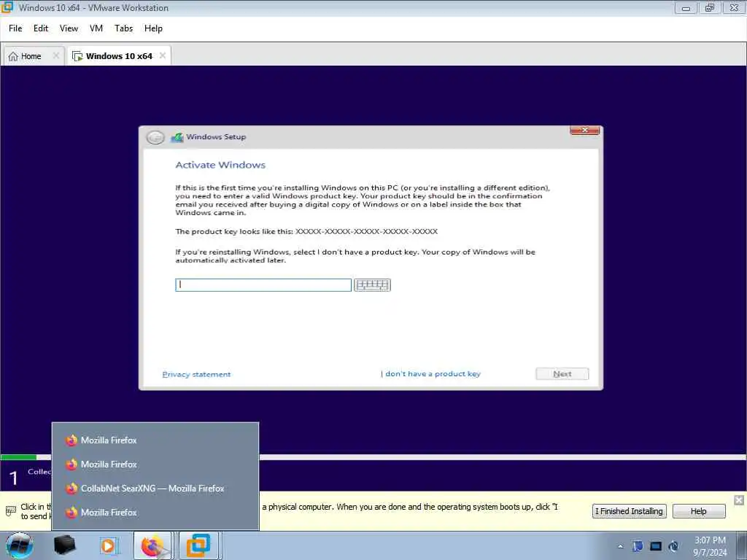The width and height of the screenshot is (747, 560).
Task: Close the Windows 10 x64 tab
Action: coord(163,55)
